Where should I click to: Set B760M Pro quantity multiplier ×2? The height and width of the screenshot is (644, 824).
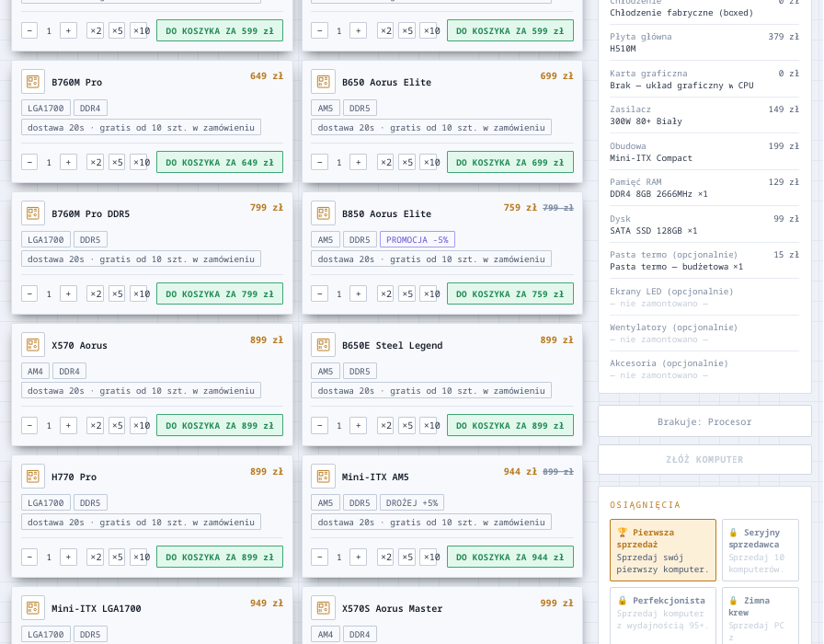(x=96, y=162)
